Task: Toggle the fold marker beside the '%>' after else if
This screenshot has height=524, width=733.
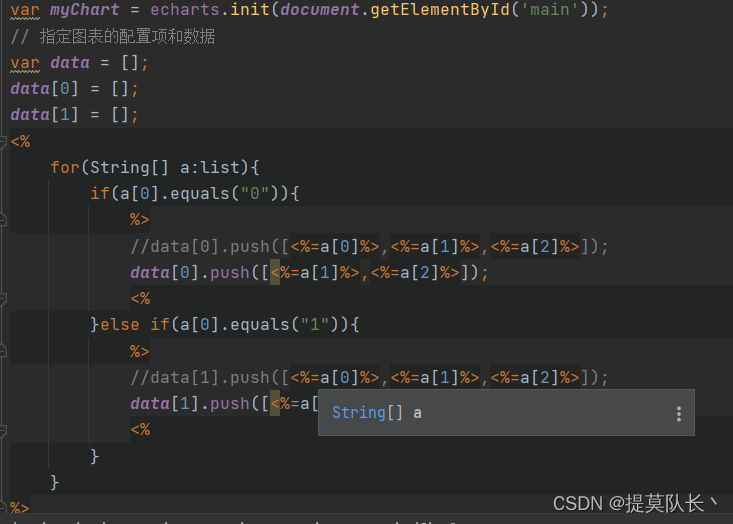Action: pos(3,351)
